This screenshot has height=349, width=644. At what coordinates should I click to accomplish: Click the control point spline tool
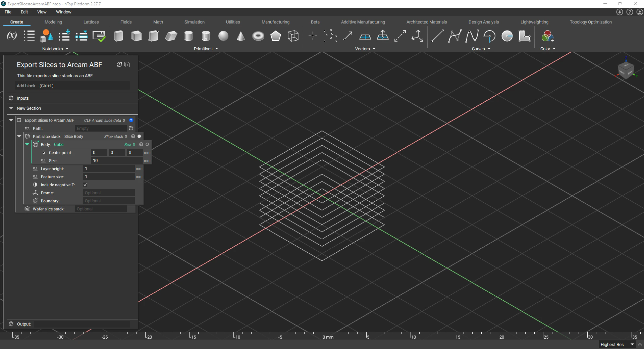coord(454,36)
